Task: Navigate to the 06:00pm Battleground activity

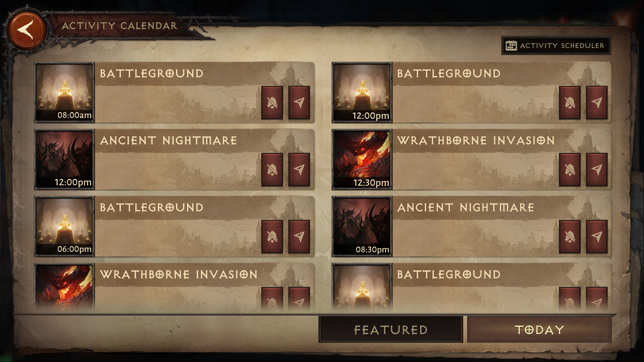Action: tap(299, 237)
